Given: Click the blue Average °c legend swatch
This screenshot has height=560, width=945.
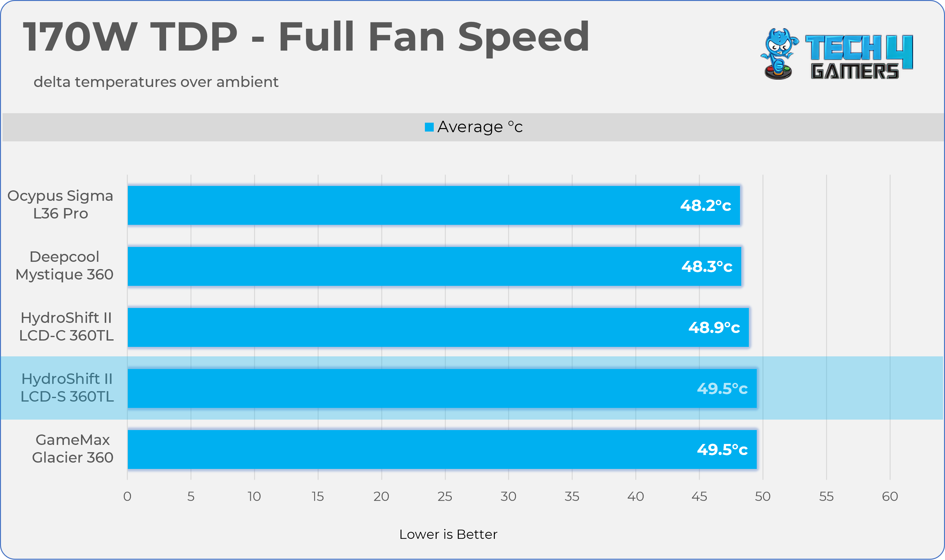Looking at the screenshot, I should [429, 127].
